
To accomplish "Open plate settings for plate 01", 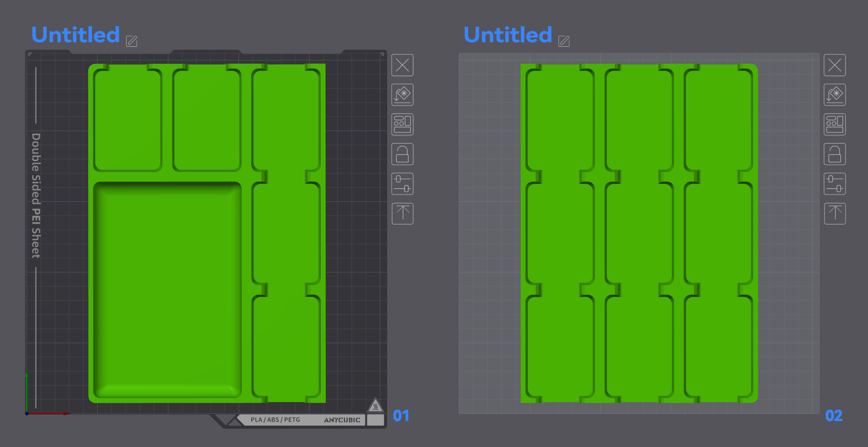I will click(402, 184).
